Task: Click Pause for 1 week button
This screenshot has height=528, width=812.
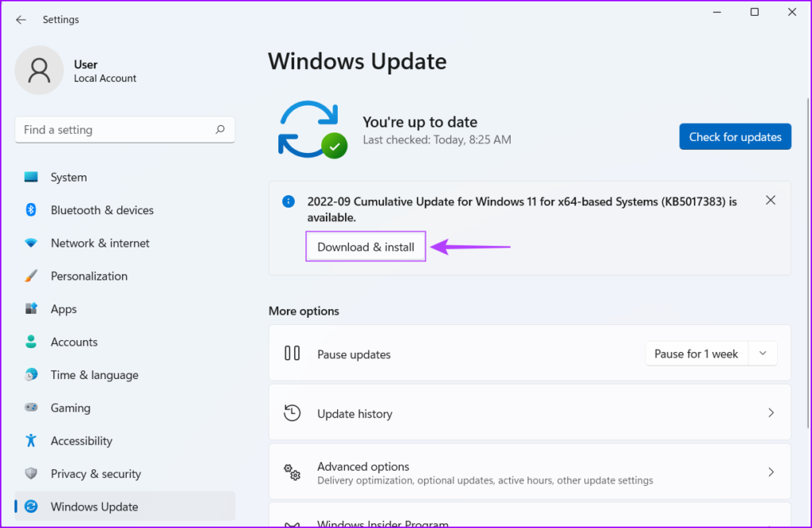Action: 696,354
